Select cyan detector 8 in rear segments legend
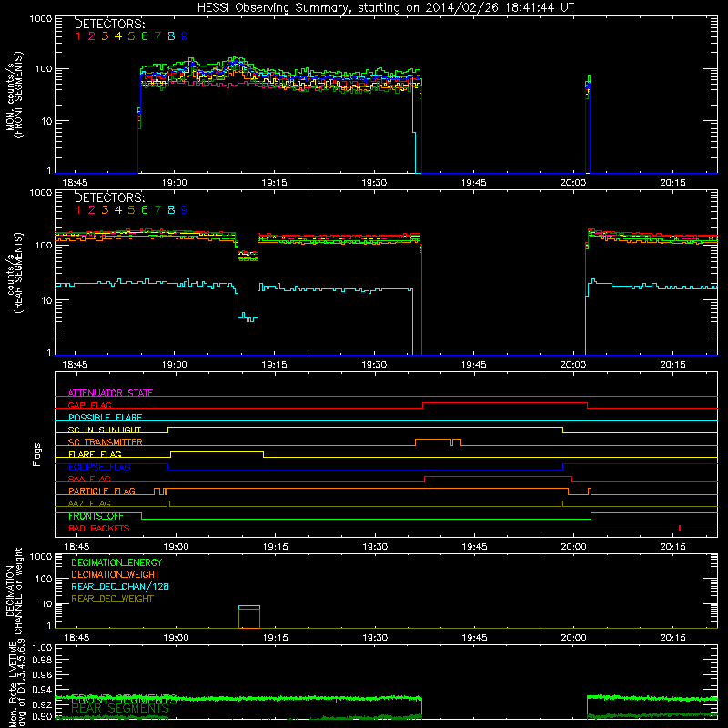This screenshot has height=728, width=728. (171, 210)
